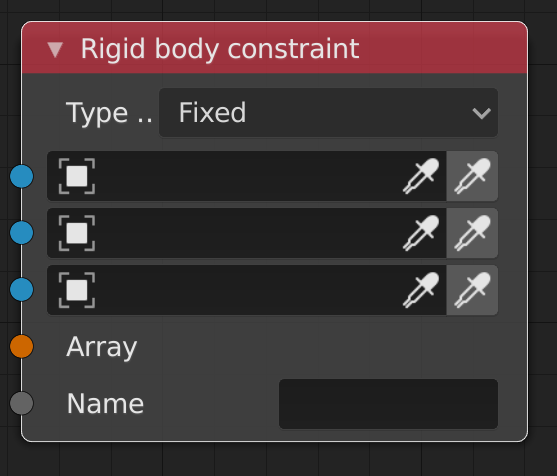Open the Type dropdown showing Fixed
Screen dimensions: 557x476
point(328,113)
